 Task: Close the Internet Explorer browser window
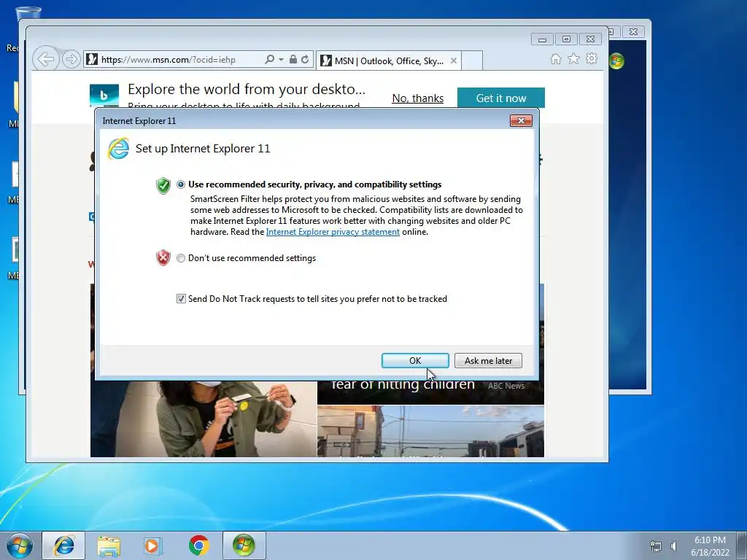(590, 39)
